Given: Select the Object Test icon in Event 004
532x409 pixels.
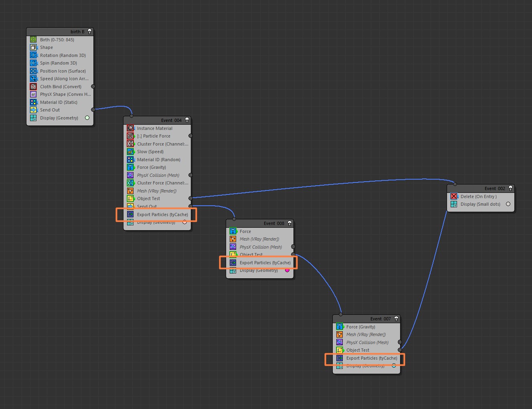Looking at the screenshot, I should pos(130,198).
